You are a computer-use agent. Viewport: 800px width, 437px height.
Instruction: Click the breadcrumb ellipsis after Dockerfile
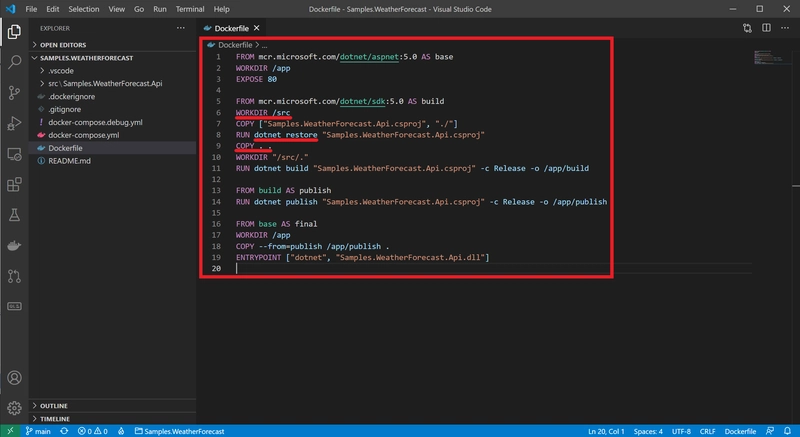[x=264, y=45]
